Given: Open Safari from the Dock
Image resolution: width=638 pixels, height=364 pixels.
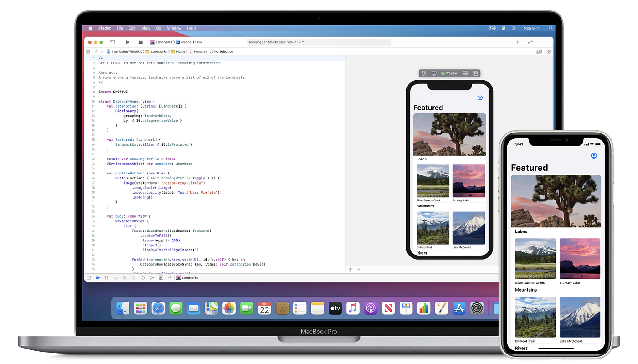Looking at the screenshot, I should coord(158,308).
